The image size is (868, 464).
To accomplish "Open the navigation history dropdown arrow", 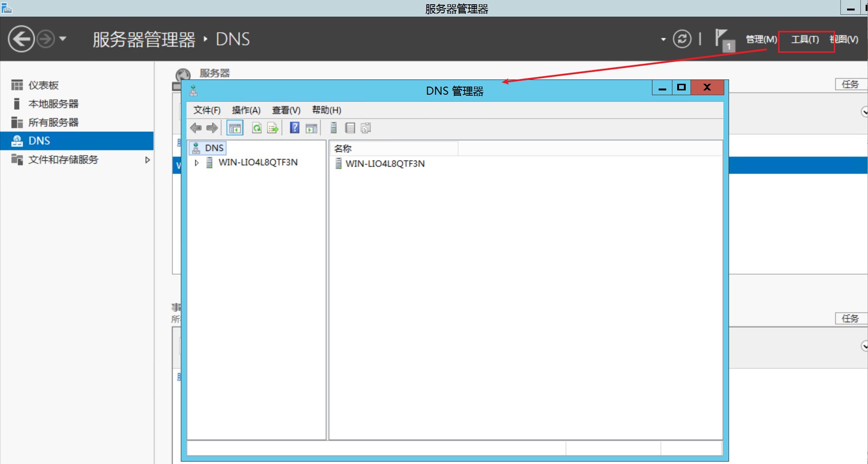I will pos(63,39).
